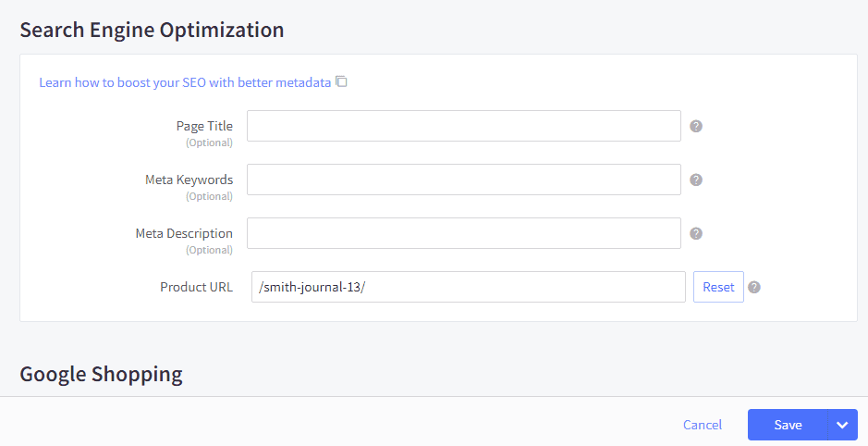Open Learn how to boost your SEO link
This screenshot has height=446, width=868.
point(185,82)
